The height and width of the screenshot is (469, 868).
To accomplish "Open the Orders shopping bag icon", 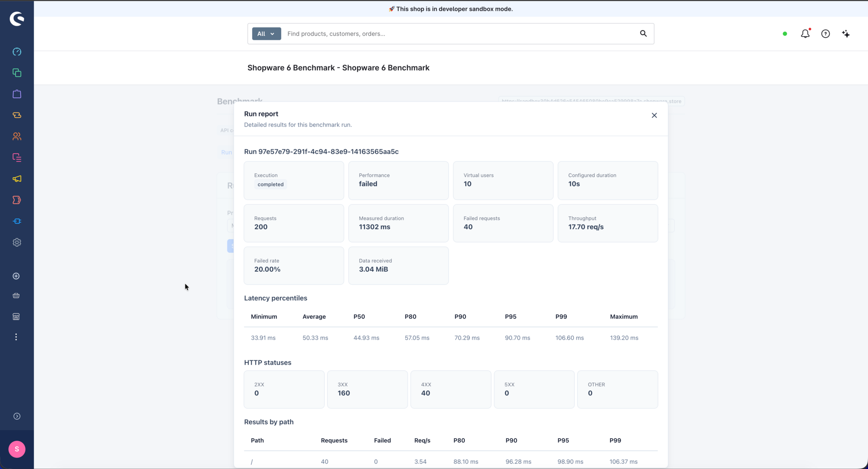I will 17,94.
